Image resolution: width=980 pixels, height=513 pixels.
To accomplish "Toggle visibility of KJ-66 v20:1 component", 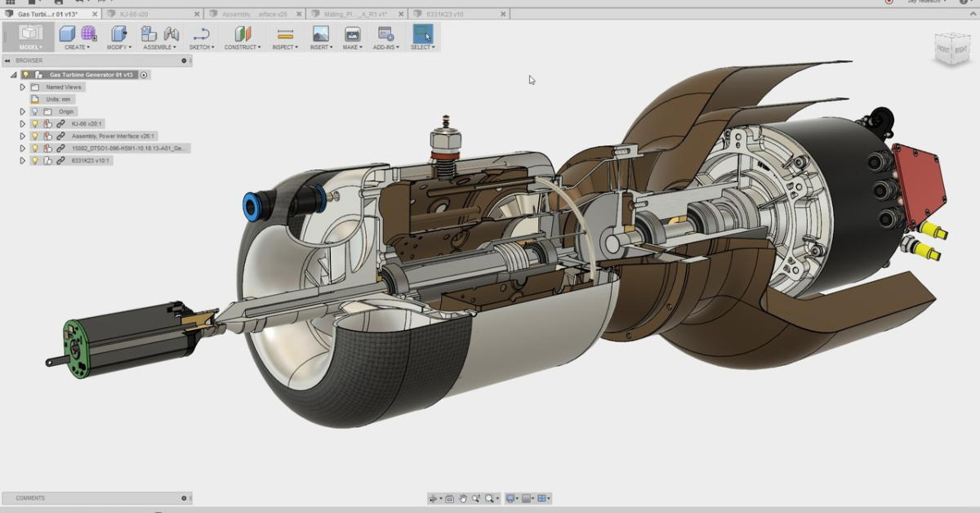I will click(x=35, y=123).
